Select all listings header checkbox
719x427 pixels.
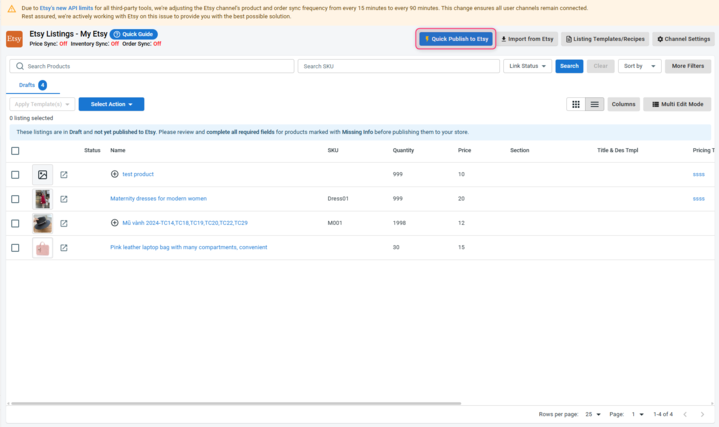pyautogui.click(x=15, y=151)
